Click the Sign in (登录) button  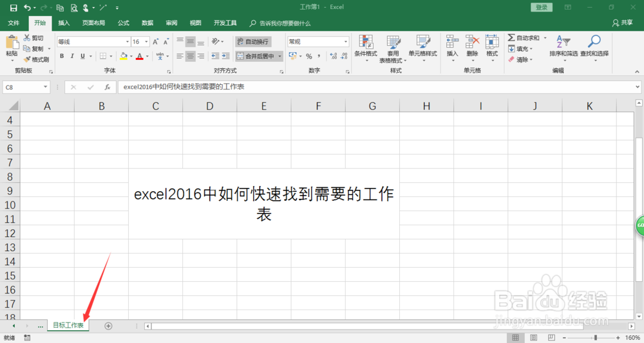pyautogui.click(x=542, y=7)
